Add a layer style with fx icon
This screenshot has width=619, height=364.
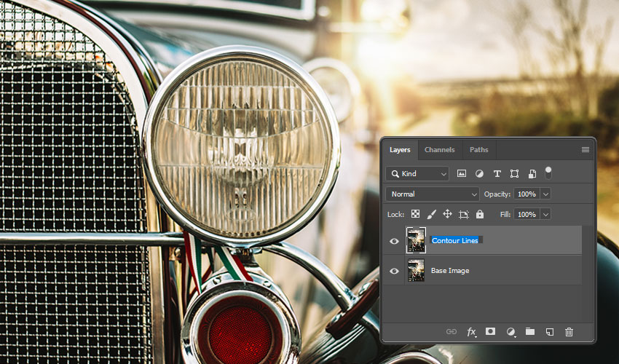471,332
